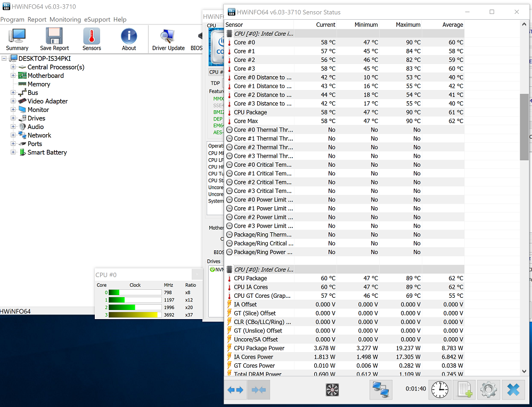The width and height of the screenshot is (532, 407).
Task: Click the CPU chip icon in first sensor header
Action: click(230, 34)
